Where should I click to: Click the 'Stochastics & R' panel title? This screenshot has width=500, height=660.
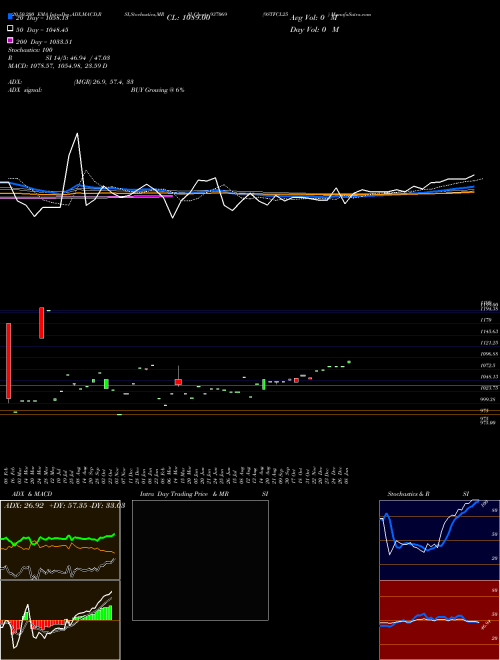click(409, 494)
